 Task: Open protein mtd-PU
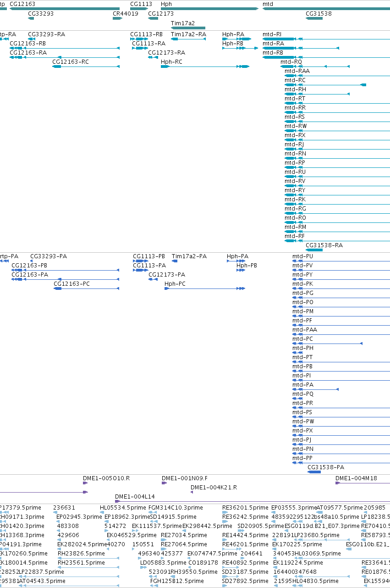tap(303, 256)
